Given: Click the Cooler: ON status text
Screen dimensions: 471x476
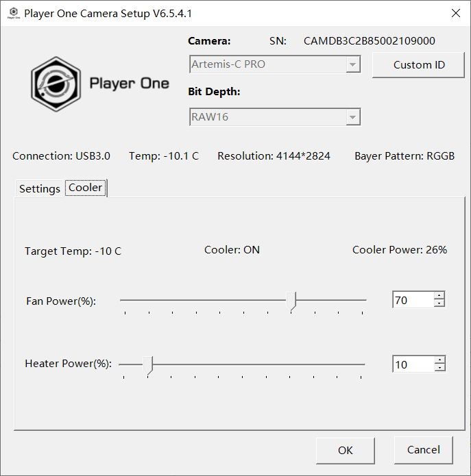Looking at the screenshot, I should point(232,250).
